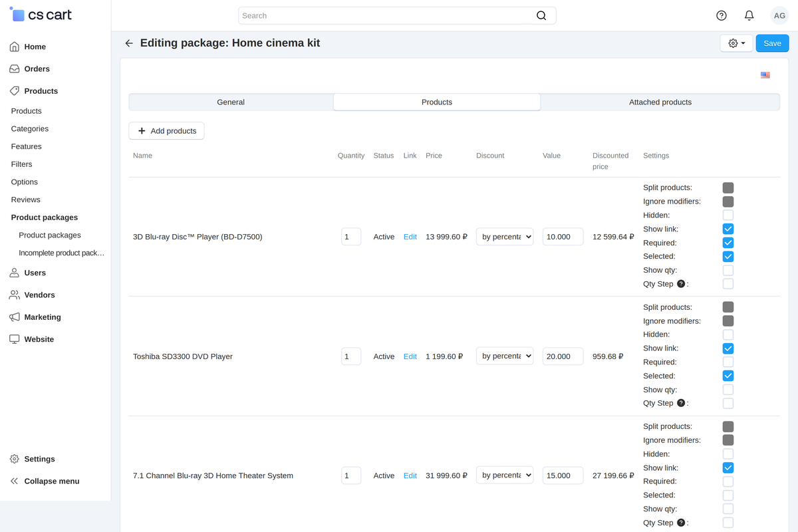The width and height of the screenshot is (798, 532).
Task: Switch to the Products tab
Action: pyautogui.click(x=437, y=102)
